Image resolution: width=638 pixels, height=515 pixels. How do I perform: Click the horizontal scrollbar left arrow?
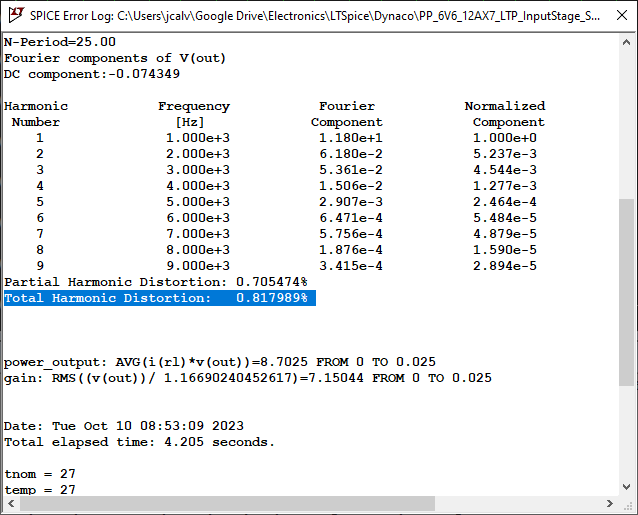point(11,504)
